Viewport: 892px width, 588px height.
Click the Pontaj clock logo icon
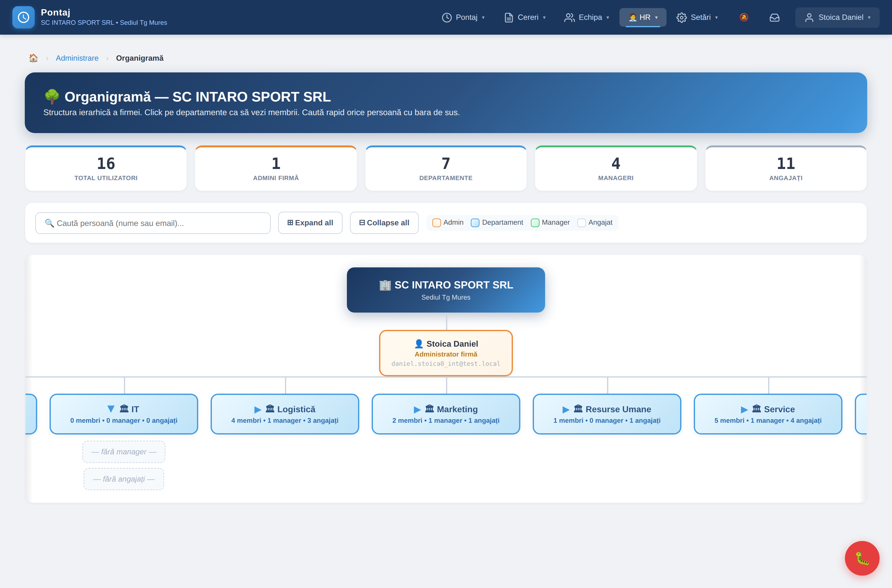(x=23, y=17)
